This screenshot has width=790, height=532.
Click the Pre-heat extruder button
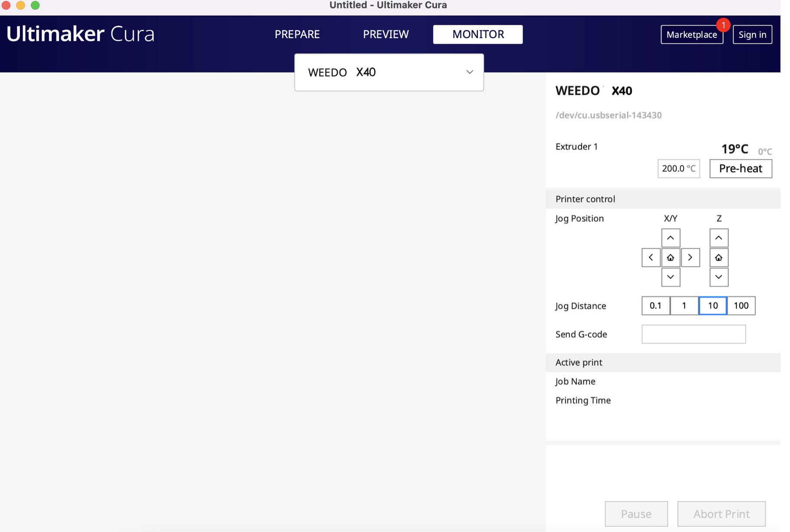tap(741, 168)
